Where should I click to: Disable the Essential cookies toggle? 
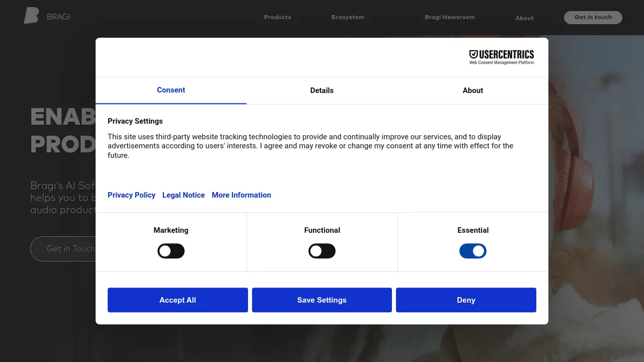tap(473, 251)
